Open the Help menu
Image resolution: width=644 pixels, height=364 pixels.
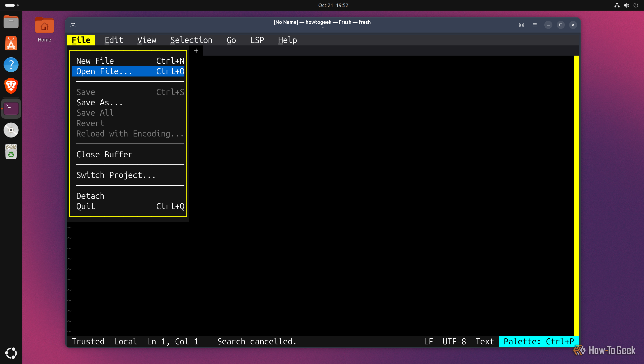coord(288,40)
